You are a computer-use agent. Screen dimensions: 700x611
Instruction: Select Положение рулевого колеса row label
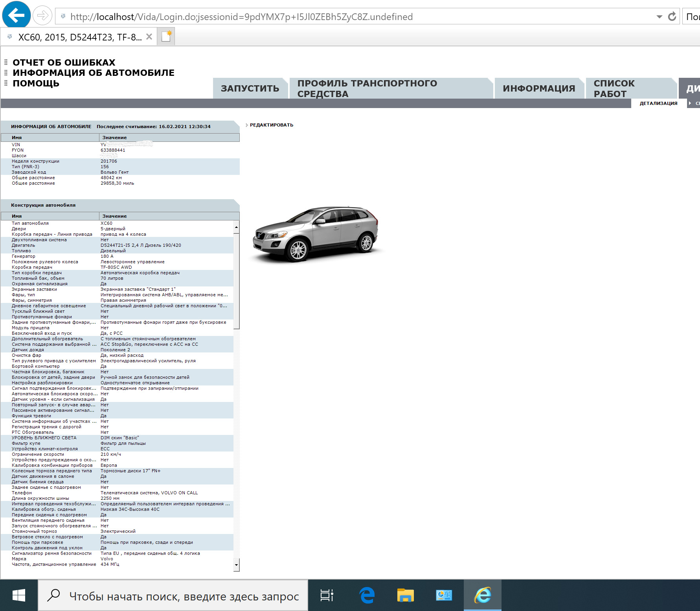pyautogui.click(x=45, y=262)
